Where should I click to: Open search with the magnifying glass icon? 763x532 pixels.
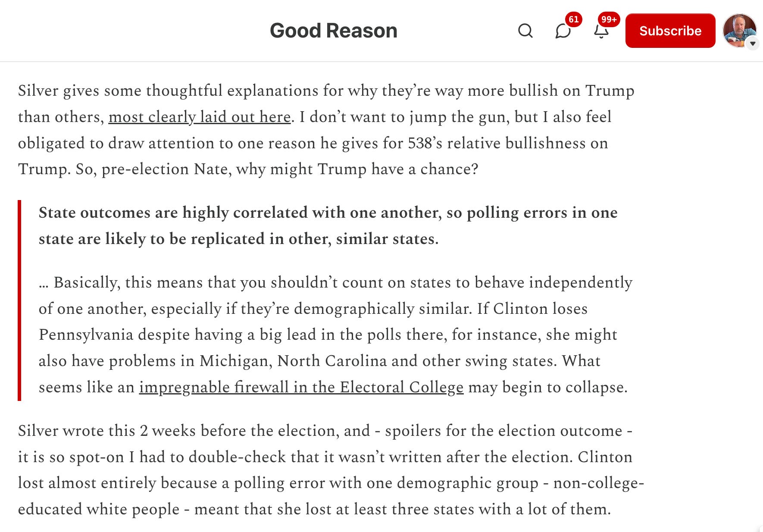point(525,31)
